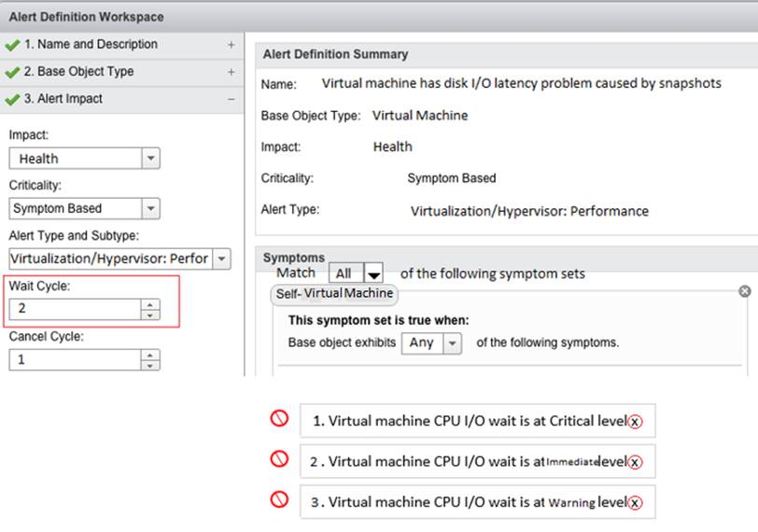Remove the Critical level symptom with its X icon
This screenshot has height=532, width=758.
pos(635,421)
